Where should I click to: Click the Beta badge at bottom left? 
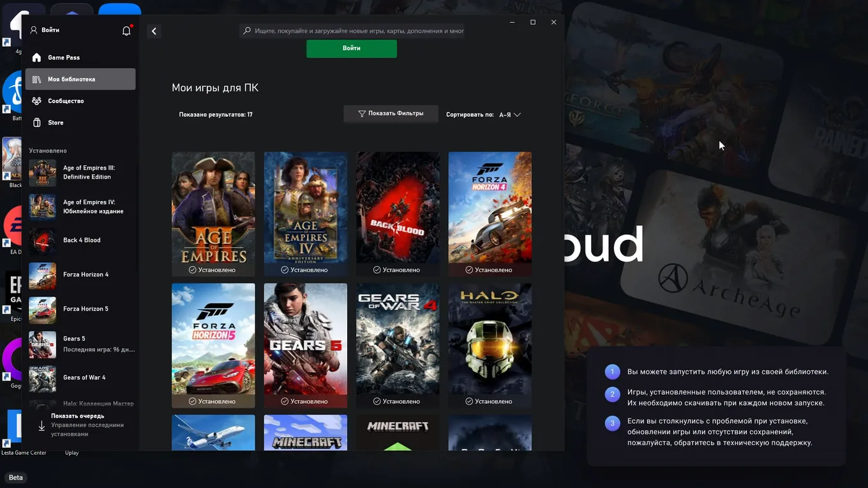[16, 477]
